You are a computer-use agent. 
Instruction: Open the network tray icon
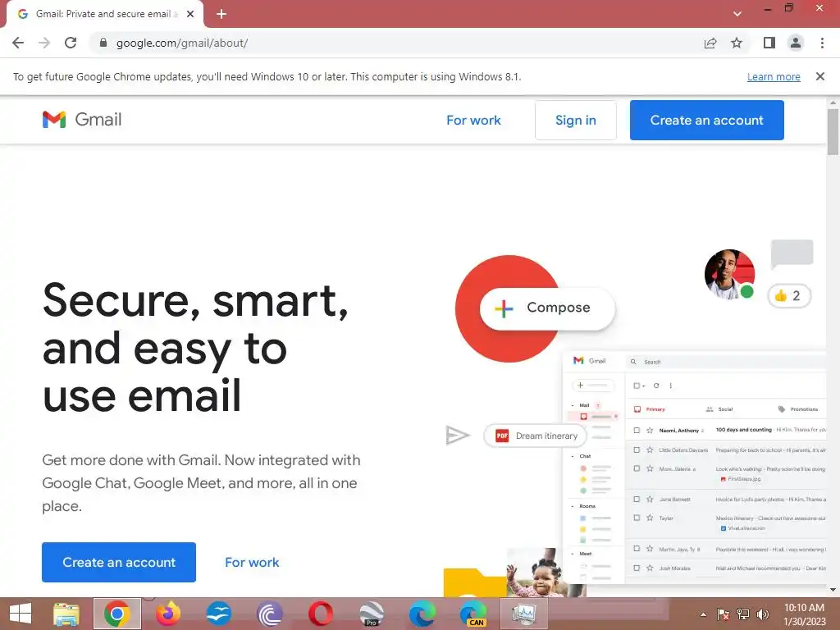(x=743, y=614)
